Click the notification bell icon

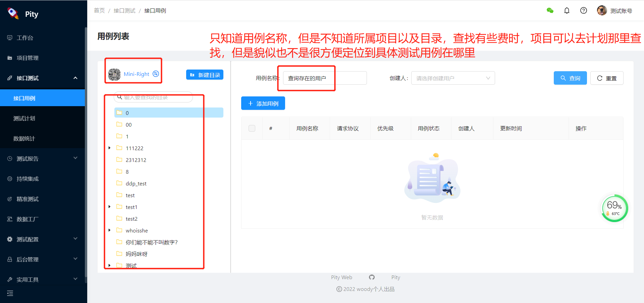[x=567, y=10]
